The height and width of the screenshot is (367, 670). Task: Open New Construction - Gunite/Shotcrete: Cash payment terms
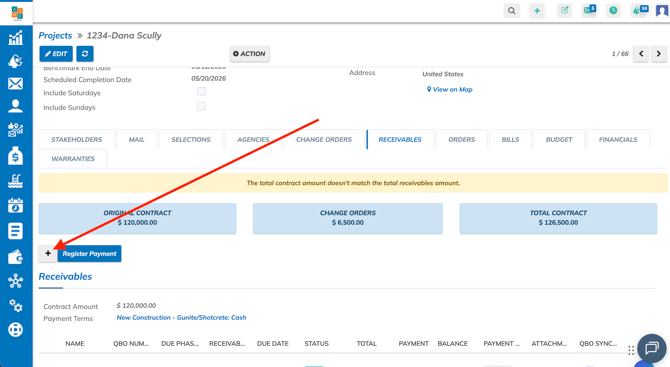point(181,317)
